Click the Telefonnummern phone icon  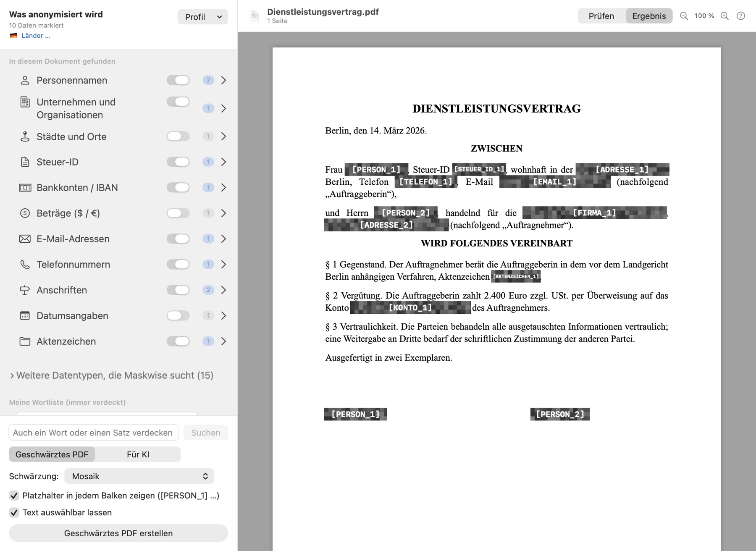coord(25,265)
